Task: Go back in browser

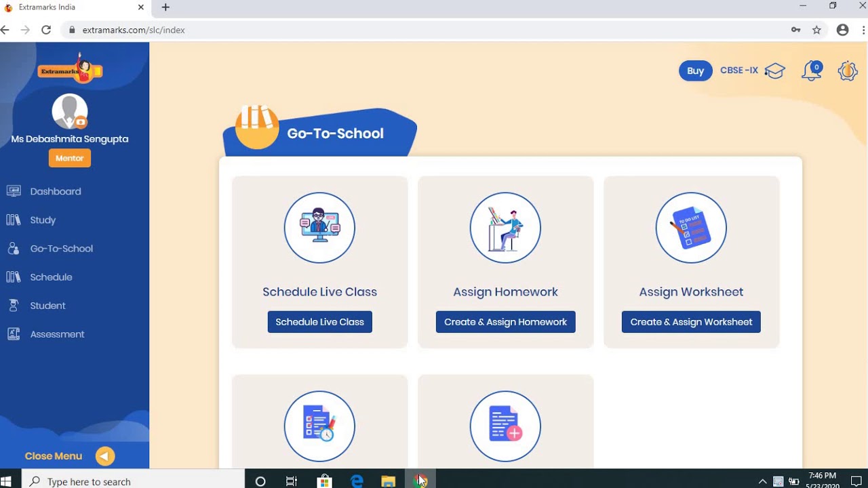Action: point(5,30)
